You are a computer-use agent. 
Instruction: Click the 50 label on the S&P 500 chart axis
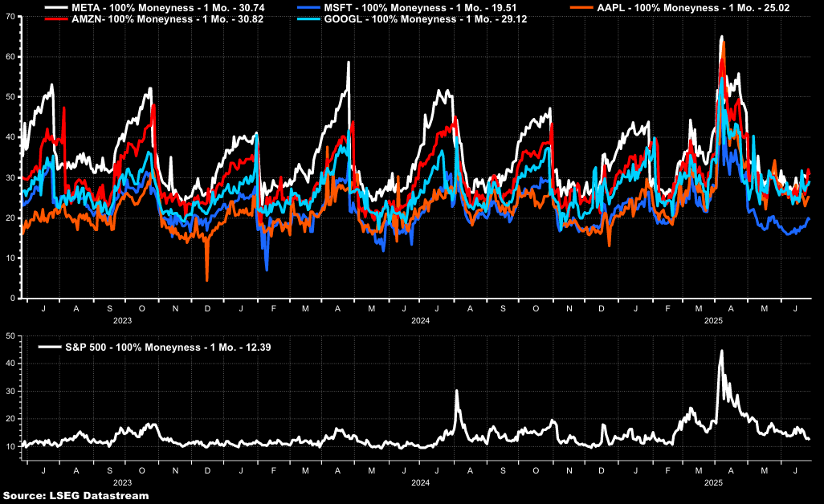tap(10, 336)
